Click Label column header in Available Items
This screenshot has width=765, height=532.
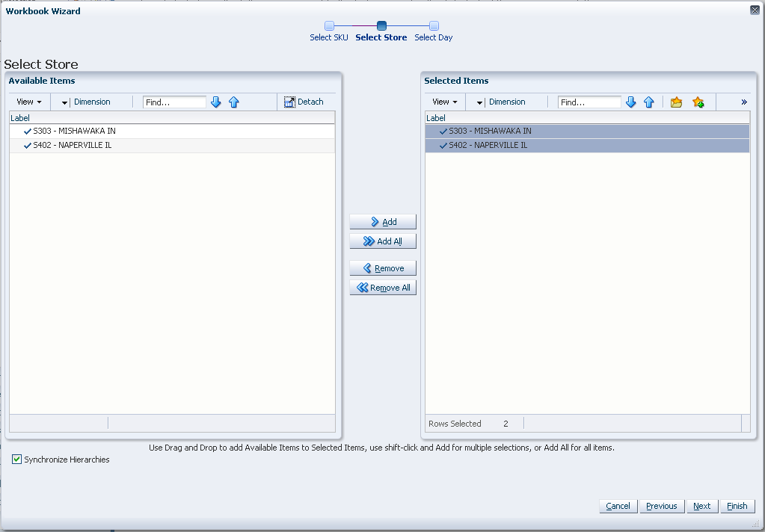[x=172, y=118]
